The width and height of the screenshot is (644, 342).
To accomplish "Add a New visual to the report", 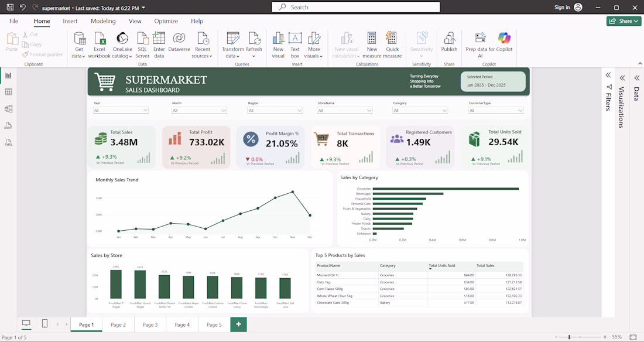I will pos(279,45).
